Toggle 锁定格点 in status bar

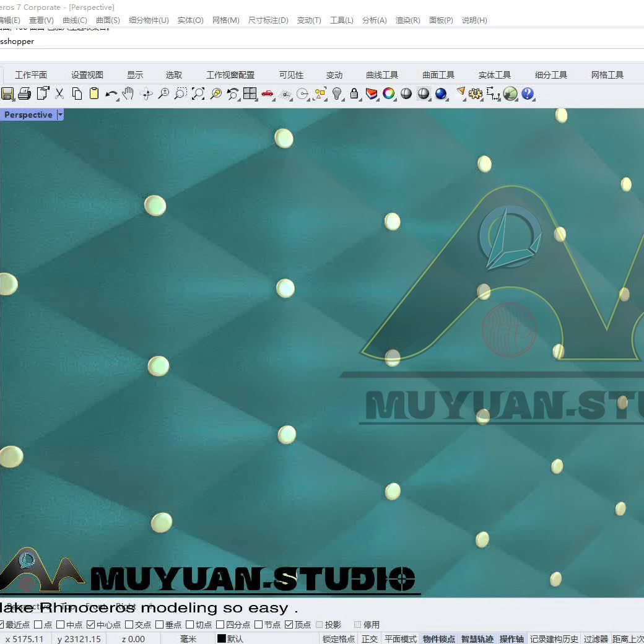tap(339, 638)
